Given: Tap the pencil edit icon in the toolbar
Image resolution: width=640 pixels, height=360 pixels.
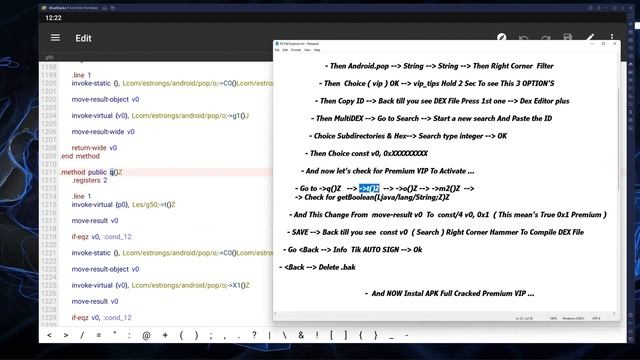Looking at the screenshot, I should pos(590,38).
